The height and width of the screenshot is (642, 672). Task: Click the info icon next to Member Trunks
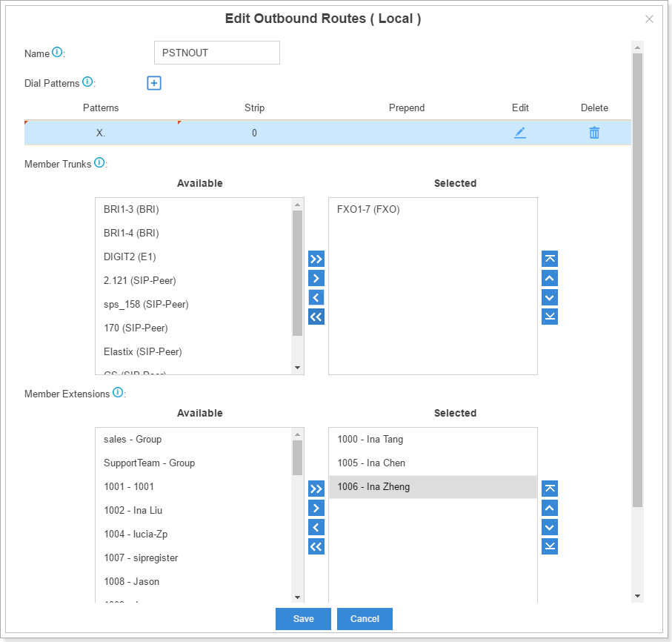[99, 162]
